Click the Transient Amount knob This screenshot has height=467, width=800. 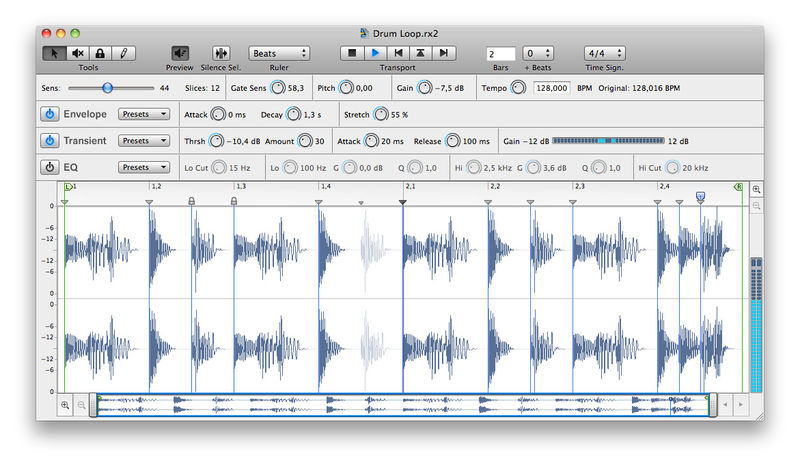pyautogui.click(x=305, y=141)
